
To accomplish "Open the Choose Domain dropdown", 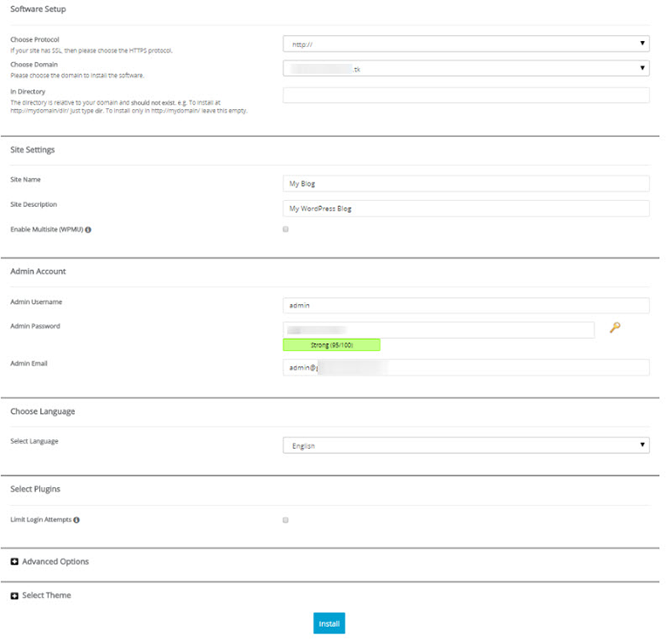I will tap(466, 68).
